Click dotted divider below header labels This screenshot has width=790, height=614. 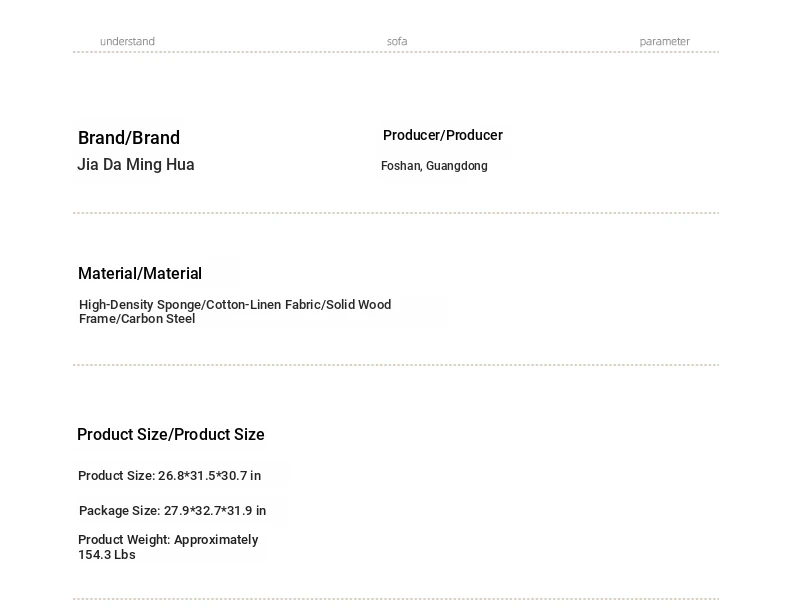pyautogui.click(x=396, y=52)
